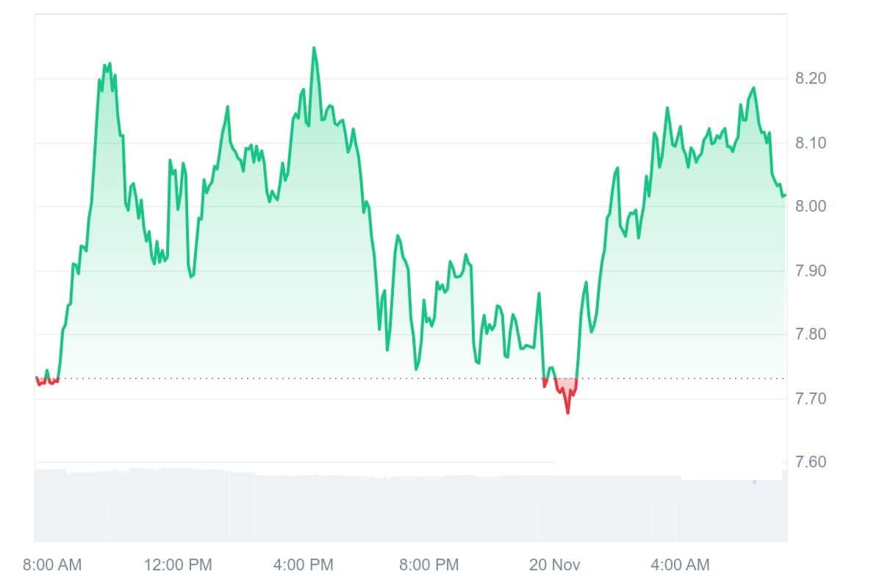Click the 4:00 PM time label
Screen dimensions: 882x588
pos(303,564)
